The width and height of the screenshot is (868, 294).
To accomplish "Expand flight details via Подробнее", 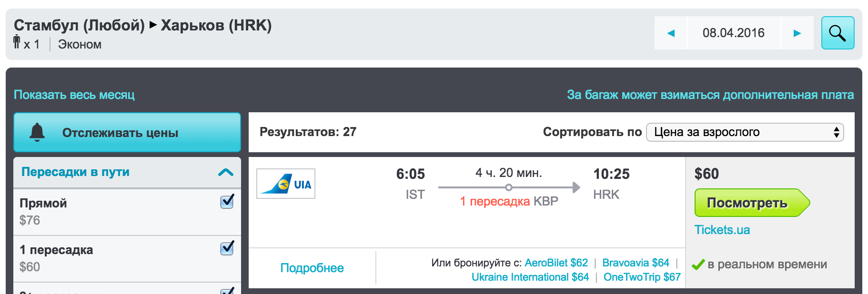I will coord(312,268).
